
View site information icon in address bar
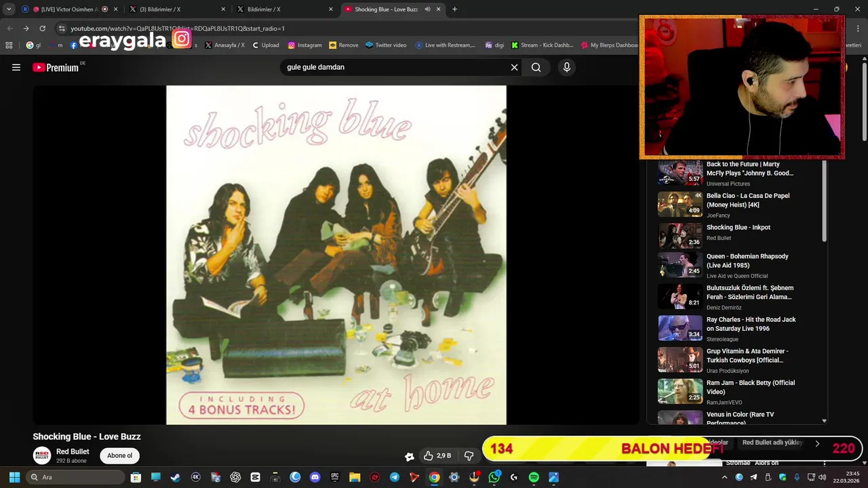(x=62, y=28)
